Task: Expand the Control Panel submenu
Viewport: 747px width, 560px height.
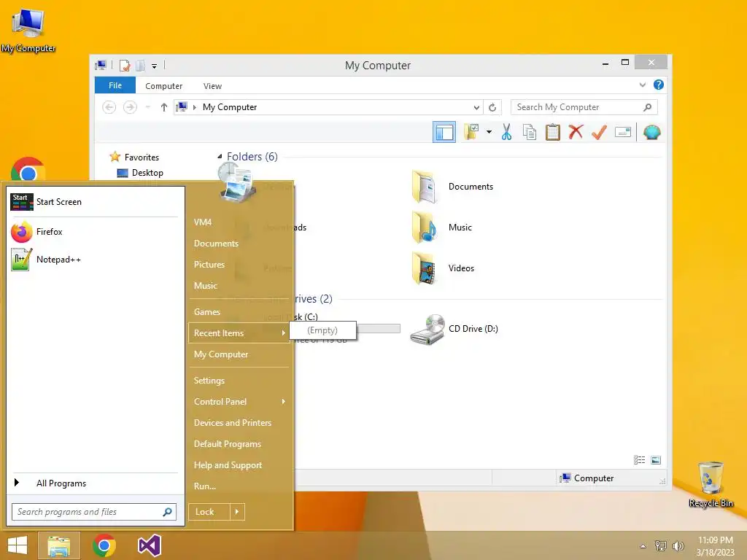Action: pos(239,402)
